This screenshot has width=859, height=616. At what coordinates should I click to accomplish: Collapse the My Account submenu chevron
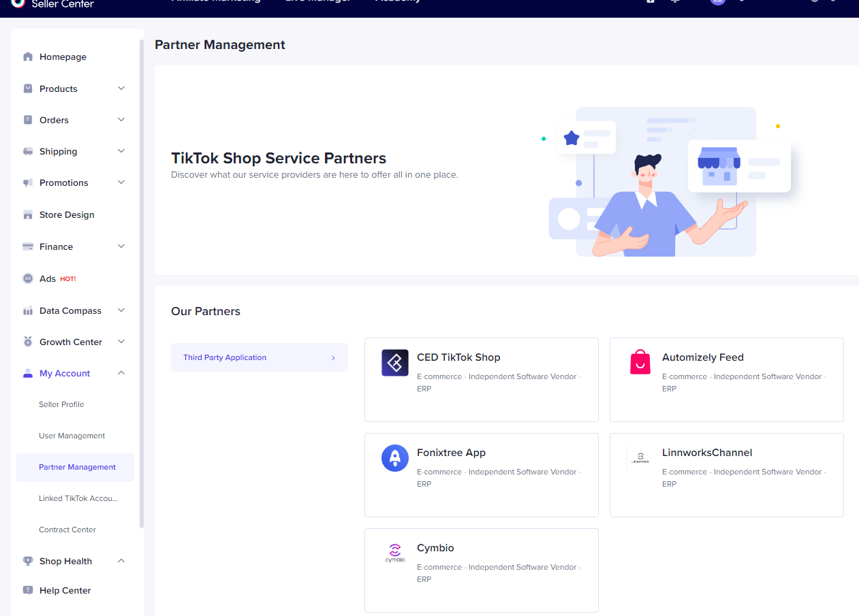coord(121,373)
